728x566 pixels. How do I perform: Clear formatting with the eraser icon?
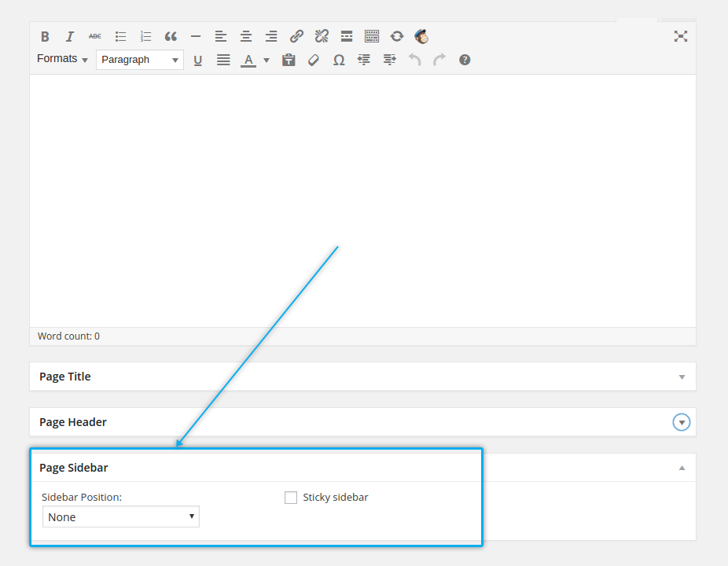point(314,60)
